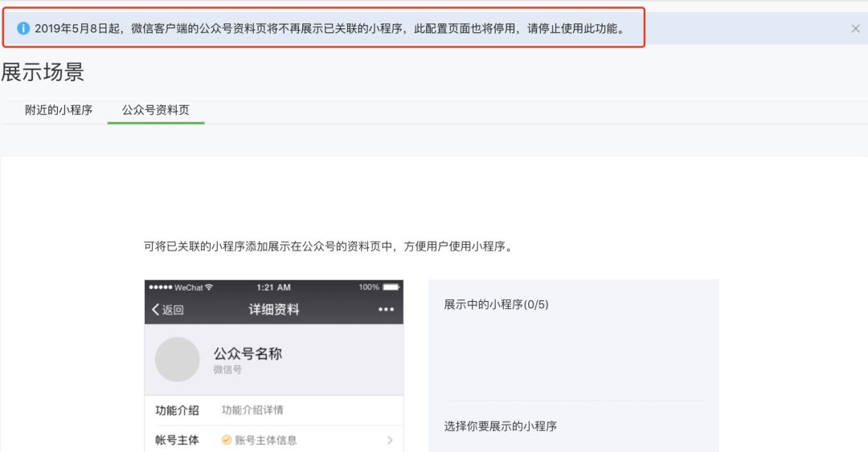
Task: Click the 详细资料 title in phone header
Action: point(274,309)
